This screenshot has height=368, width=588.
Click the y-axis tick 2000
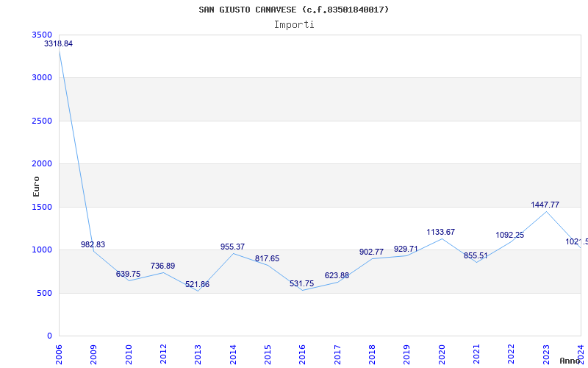[42, 163]
